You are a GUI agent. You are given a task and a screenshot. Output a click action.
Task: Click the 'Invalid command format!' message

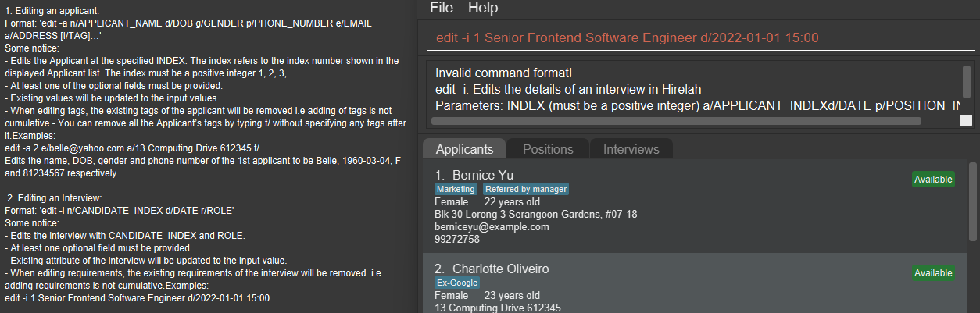(x=504, y=73)
